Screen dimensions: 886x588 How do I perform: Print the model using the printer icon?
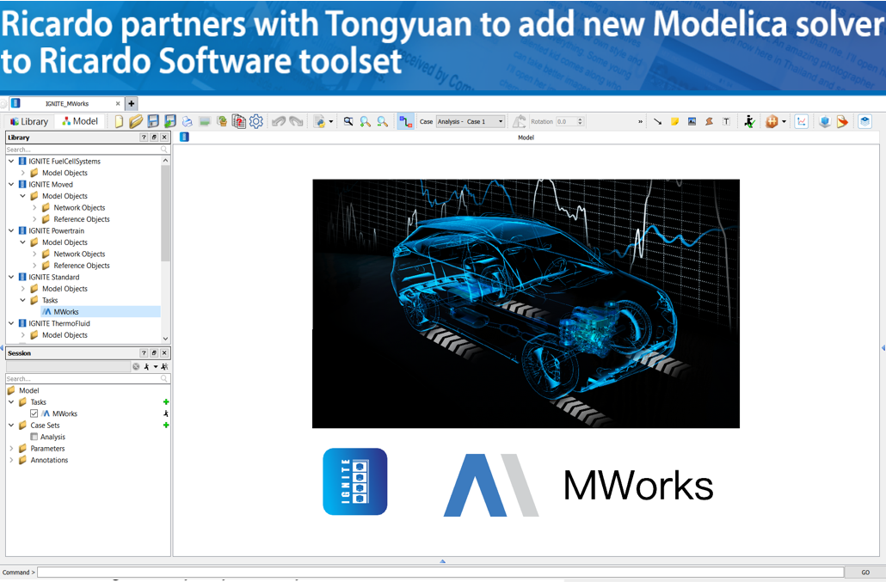click(x=187, y=121)
